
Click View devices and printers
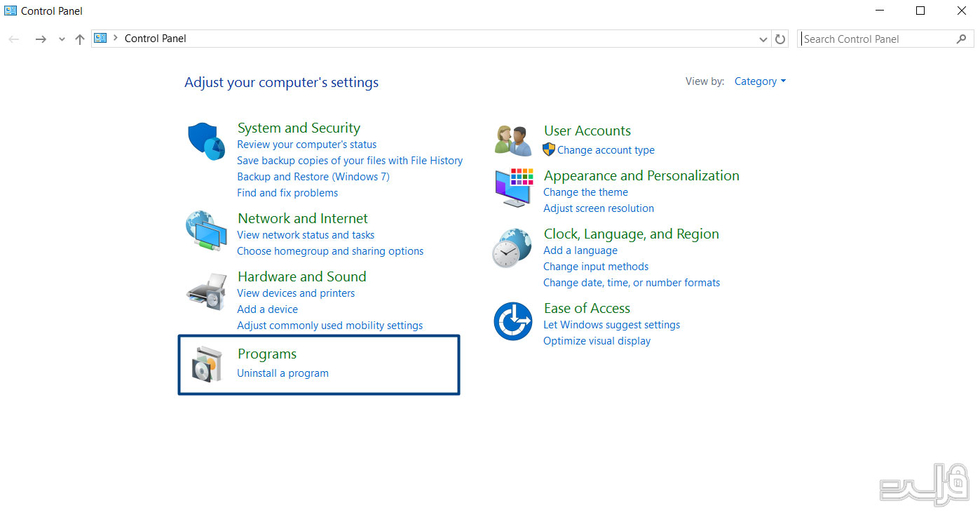[x=296, y=293]
